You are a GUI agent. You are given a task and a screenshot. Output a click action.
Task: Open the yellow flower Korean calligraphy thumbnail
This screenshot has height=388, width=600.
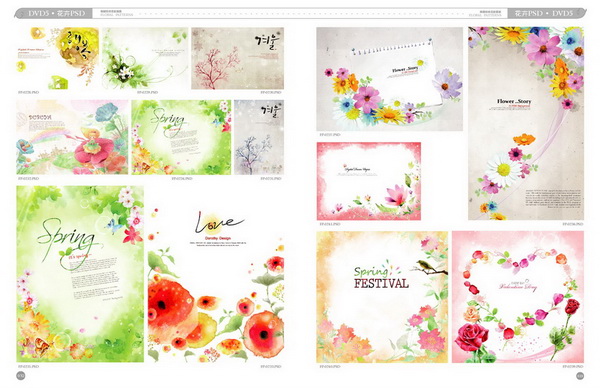[57, 58]
